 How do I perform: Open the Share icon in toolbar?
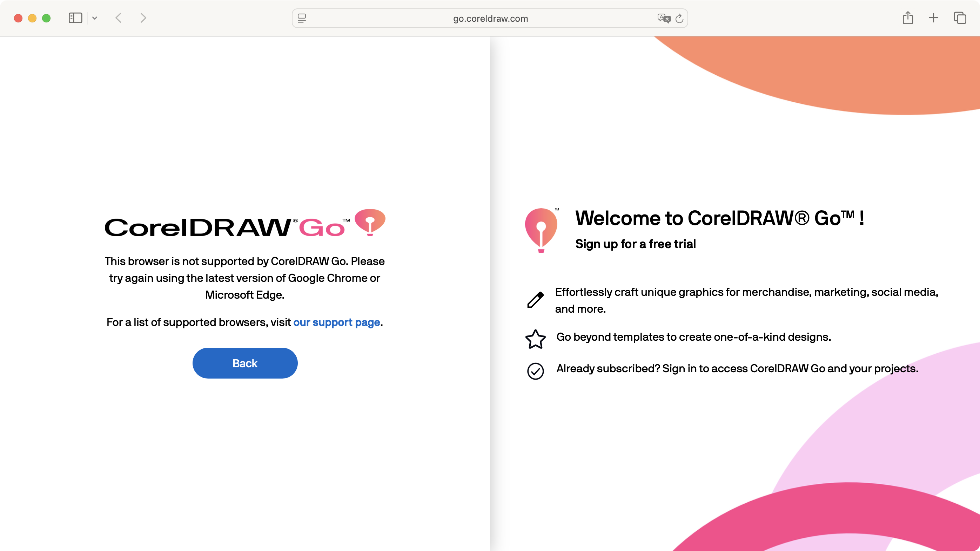click(908, 18)
